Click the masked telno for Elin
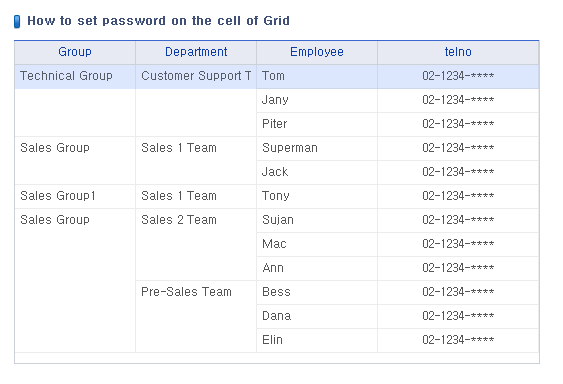This screenshot has height=384, width=563. click(x=458, y=341)
